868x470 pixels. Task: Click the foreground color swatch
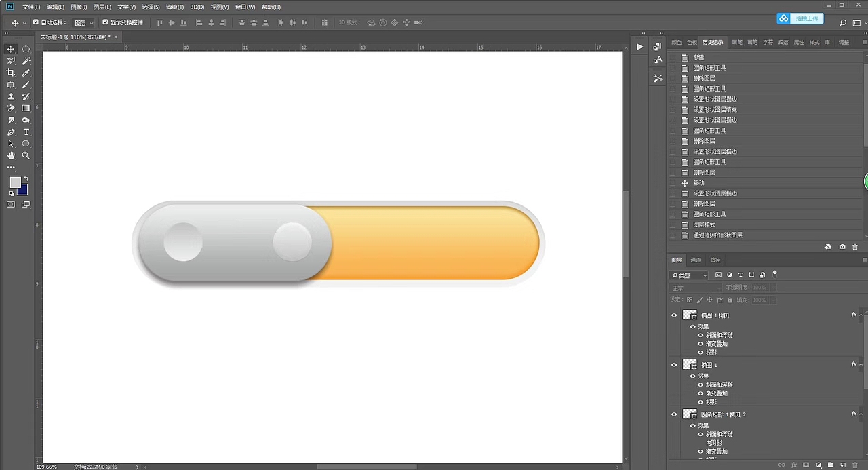click(x=15, y=182)
